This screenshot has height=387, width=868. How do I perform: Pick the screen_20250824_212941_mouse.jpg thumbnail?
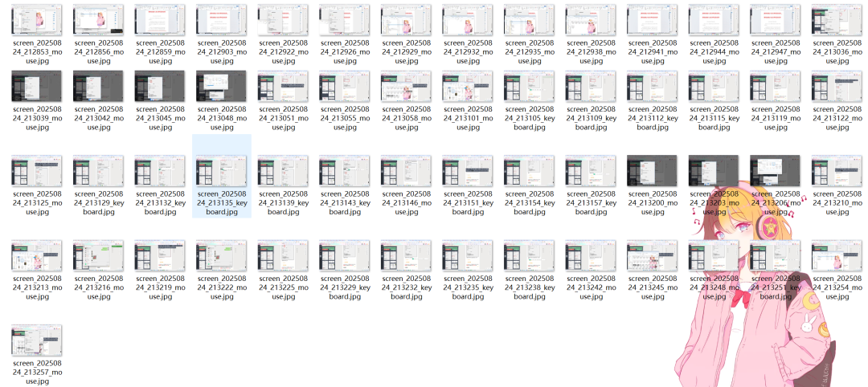653,20
